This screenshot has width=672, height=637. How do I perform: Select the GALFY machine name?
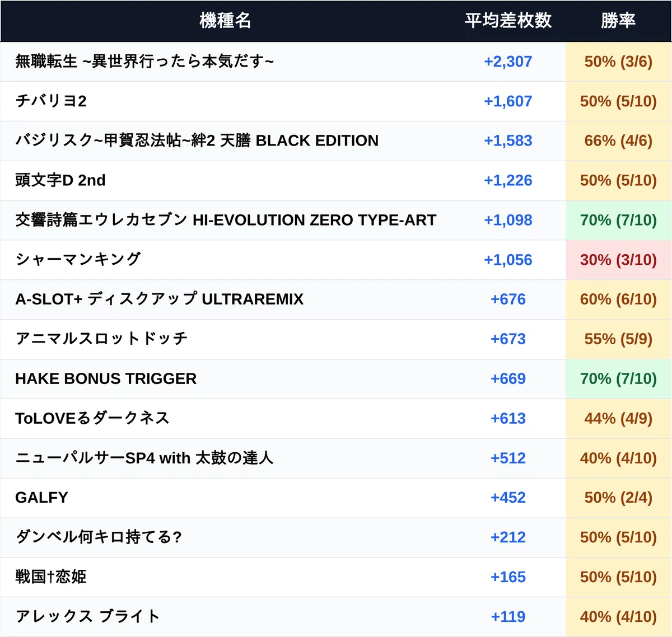[41, 497]
